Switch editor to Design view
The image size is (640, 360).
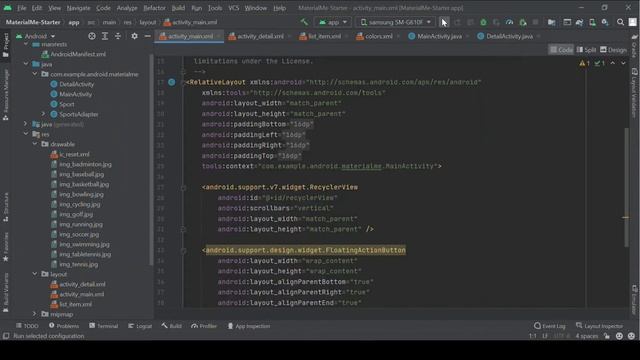(613, 50)
